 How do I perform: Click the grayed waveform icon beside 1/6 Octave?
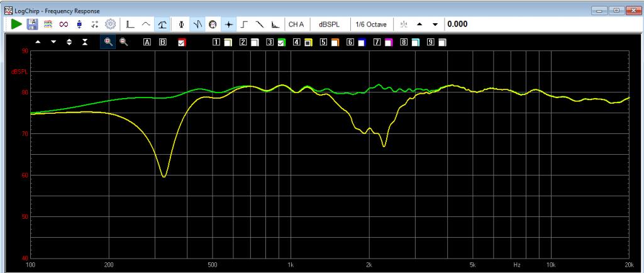pyautogui.click(x=404, y=25)
